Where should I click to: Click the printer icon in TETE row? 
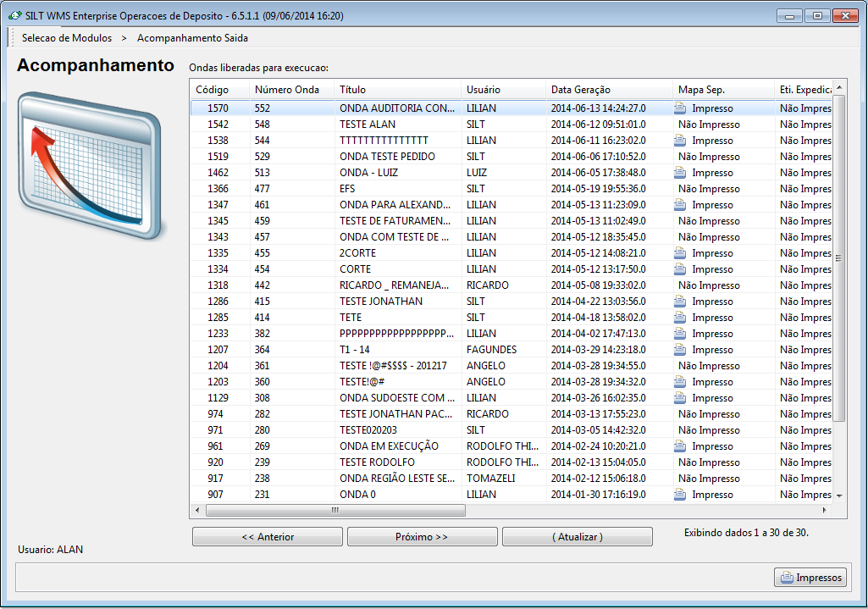click(x=680, y=318)
